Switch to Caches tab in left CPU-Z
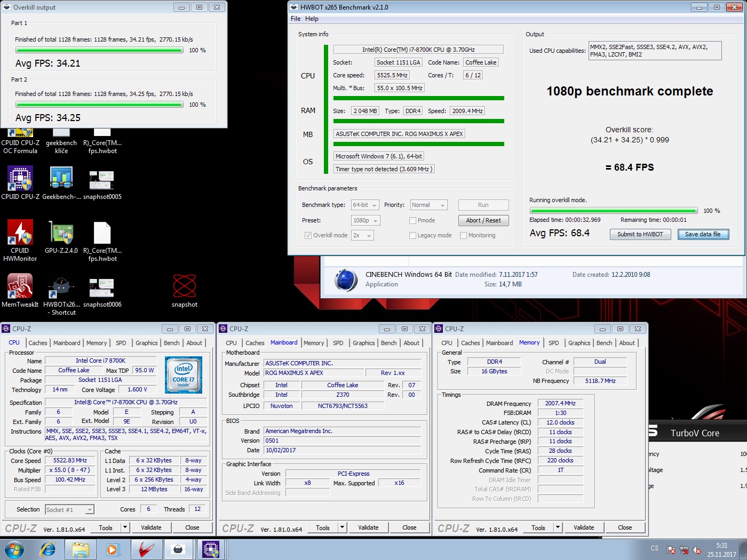Screen dimensions: 747x560 38,343
